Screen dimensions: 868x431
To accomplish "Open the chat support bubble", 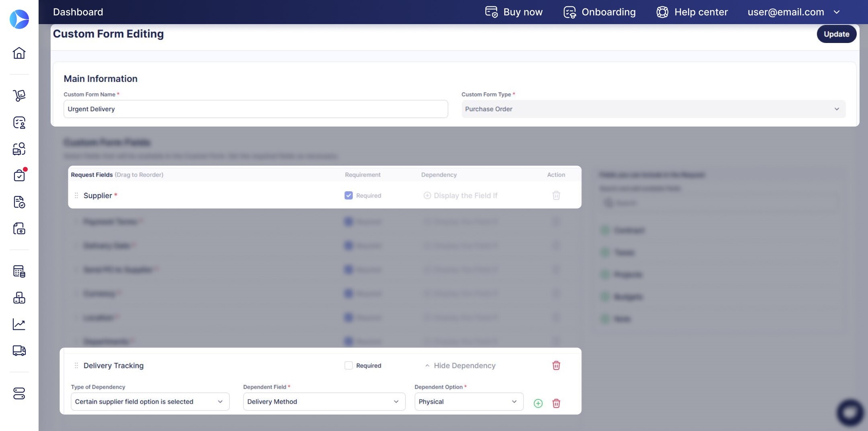I will point(850,413).
